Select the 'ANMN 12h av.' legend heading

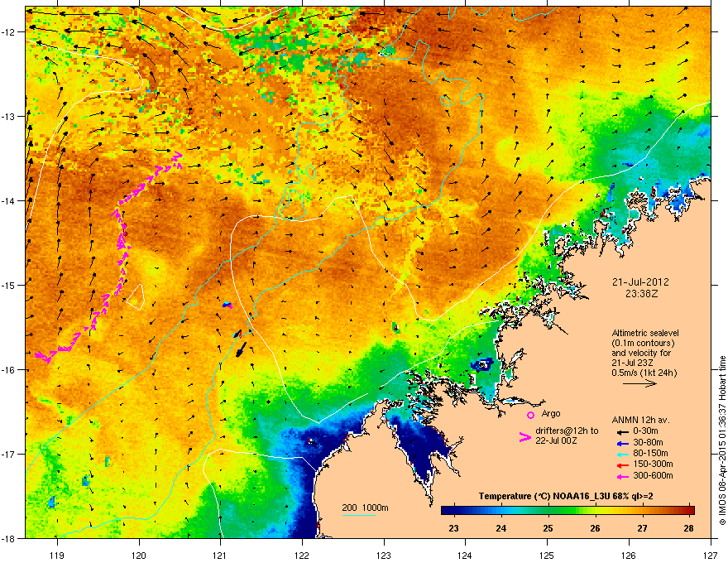pyautogui.click(x=640, y=420)
